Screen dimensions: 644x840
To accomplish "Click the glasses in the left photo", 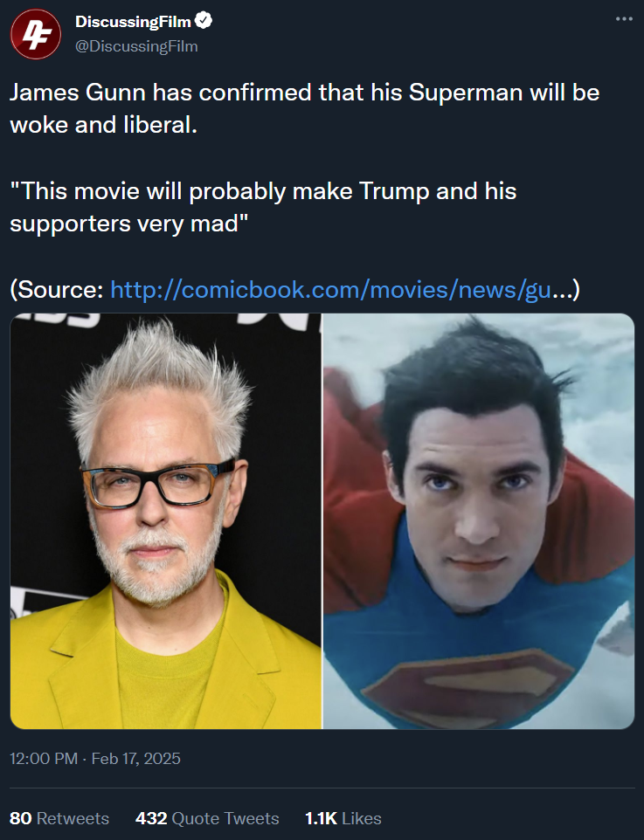I will pos(159,484).
